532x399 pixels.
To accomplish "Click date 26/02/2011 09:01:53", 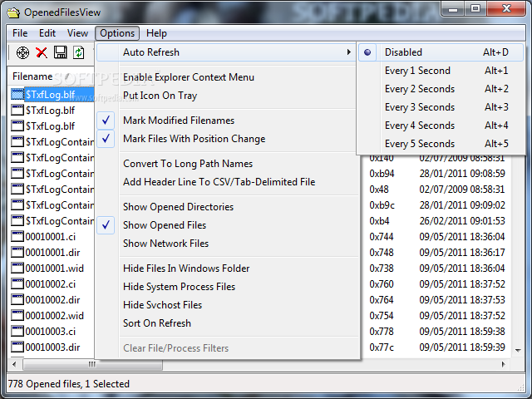I will (x=462, y=221).
